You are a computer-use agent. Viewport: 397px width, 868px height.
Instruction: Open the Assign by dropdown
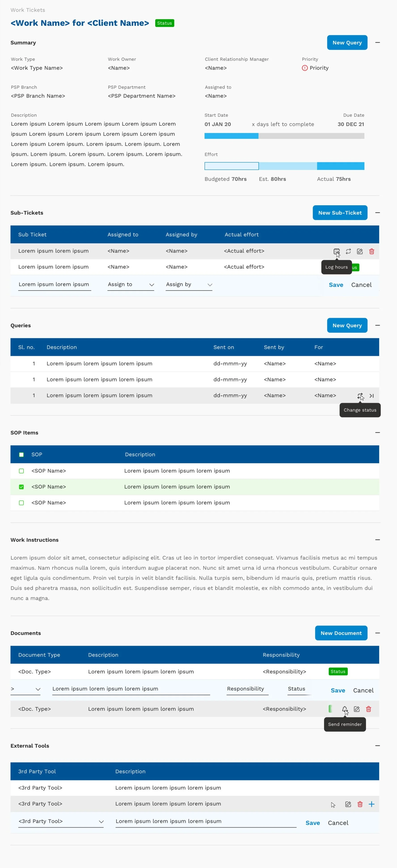189,285
